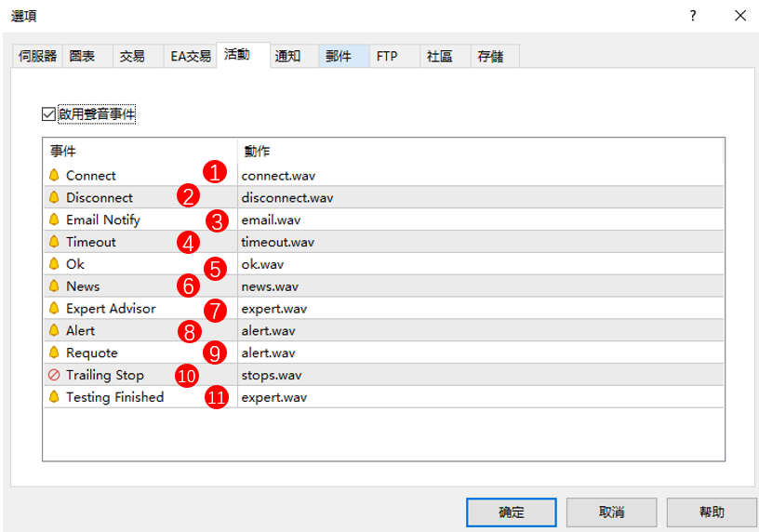Viewport: 759px width, 532px height.
Task: Select the Expert Advisor event name
Action: click(x=111, y=309)
